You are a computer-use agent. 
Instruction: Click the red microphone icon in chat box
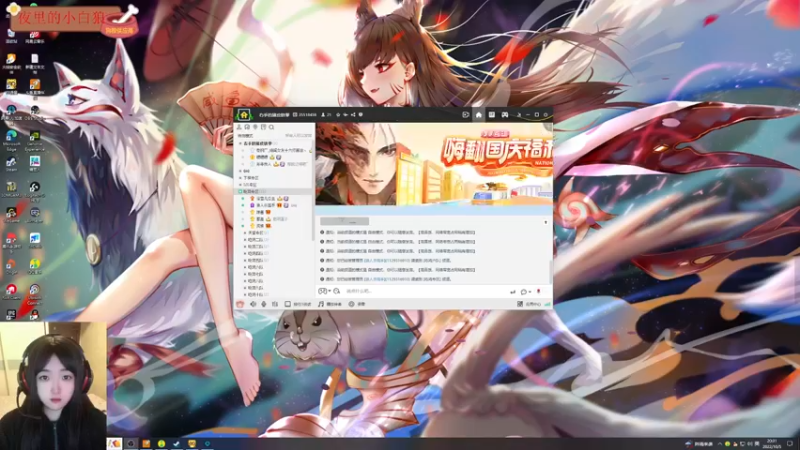pyautogui.click(x=539, y=292)
